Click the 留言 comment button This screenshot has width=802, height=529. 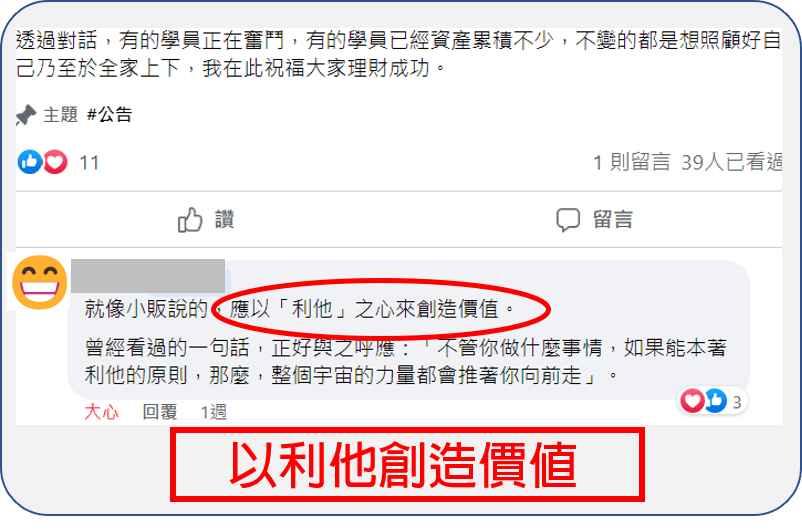pos(613,220)
